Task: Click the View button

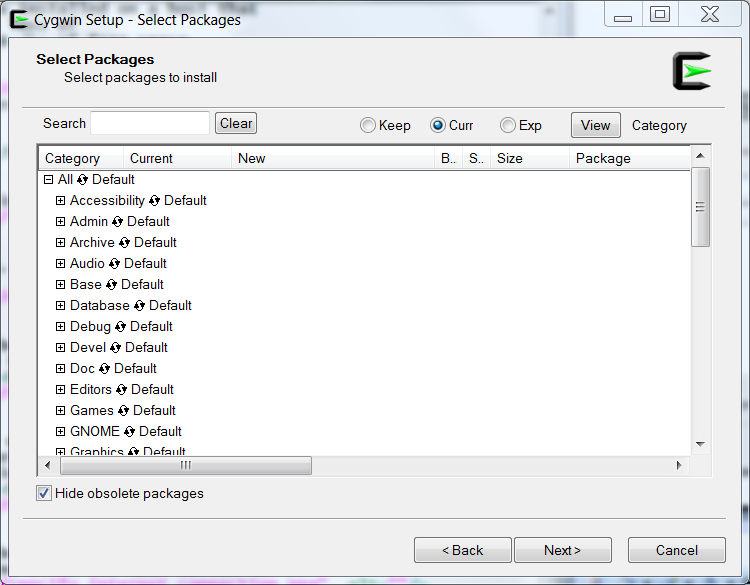Action: click(596, 125)
